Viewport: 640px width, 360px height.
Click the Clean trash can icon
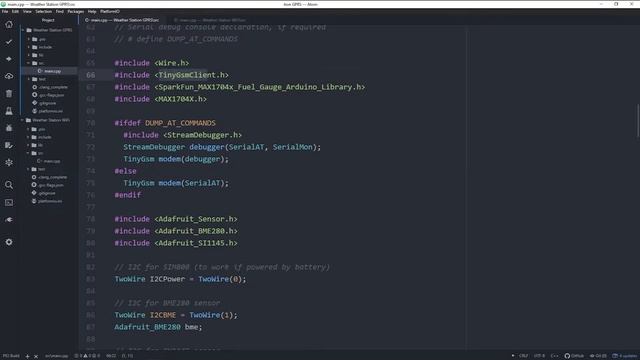[9, 93]
